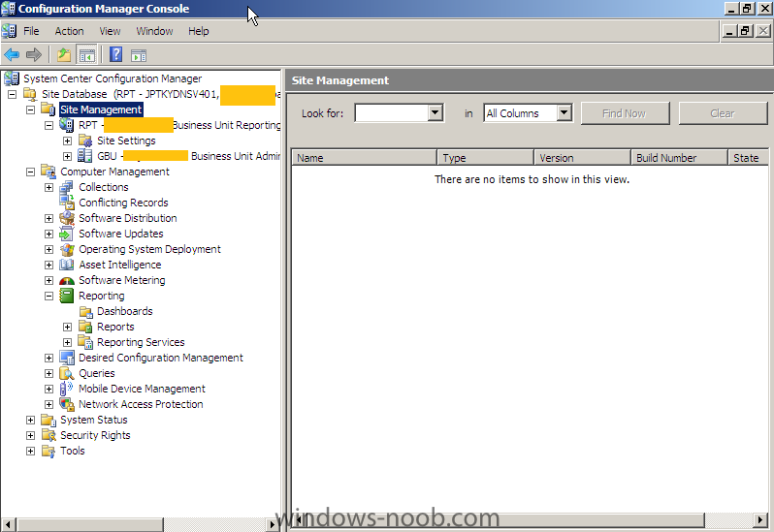
Task: Click the Clear button
Action: point(723,113)
